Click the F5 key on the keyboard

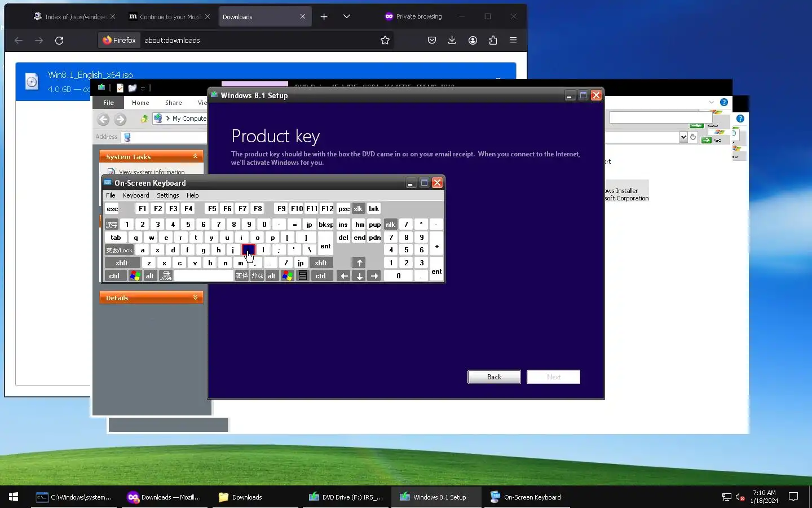tap(212, 209)
